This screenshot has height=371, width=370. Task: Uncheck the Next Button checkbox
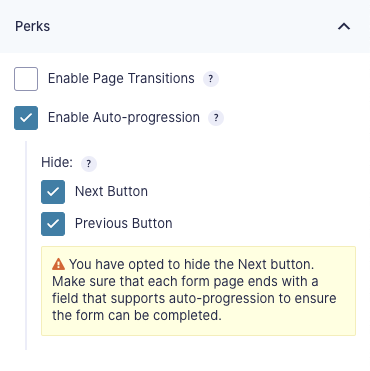[53, 192]
